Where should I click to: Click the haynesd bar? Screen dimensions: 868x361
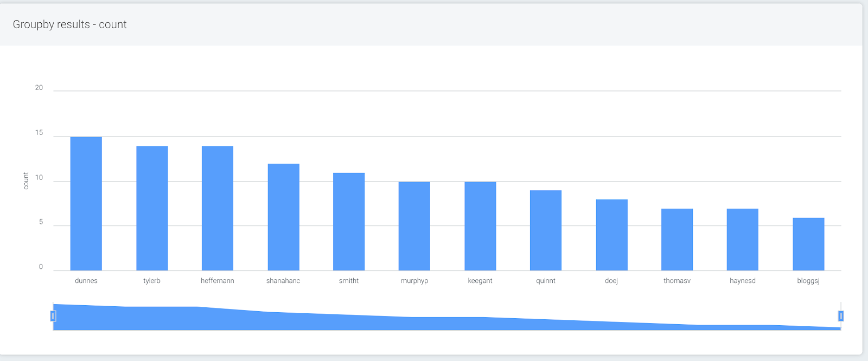[743, 240]
